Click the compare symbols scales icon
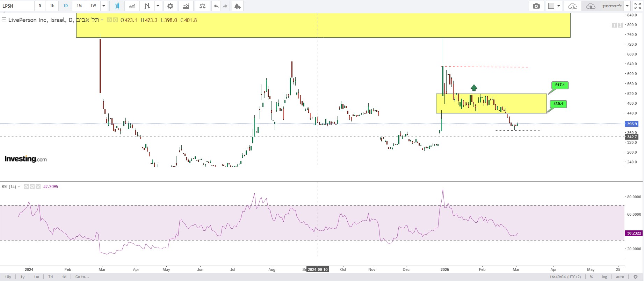Image resolution: width=644 pixels, height=281 pixels. (x=202, y=6)
